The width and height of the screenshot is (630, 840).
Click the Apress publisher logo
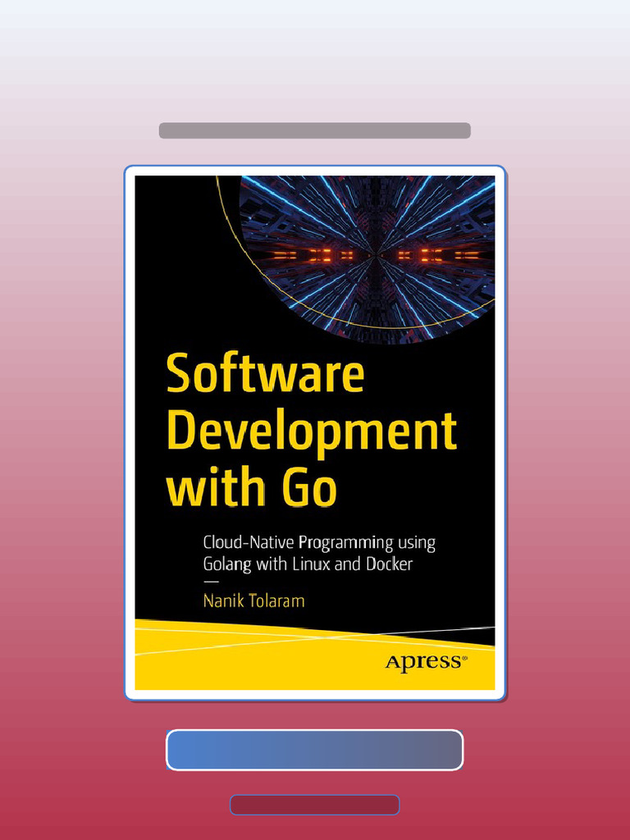pyautogui.click(x=427, y=662)
